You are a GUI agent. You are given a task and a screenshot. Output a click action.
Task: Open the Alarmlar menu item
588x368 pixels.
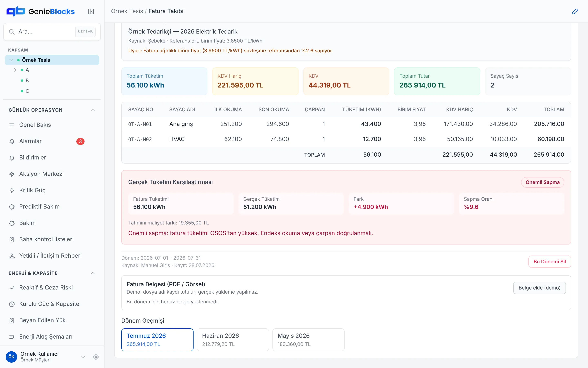pos(52,141)
